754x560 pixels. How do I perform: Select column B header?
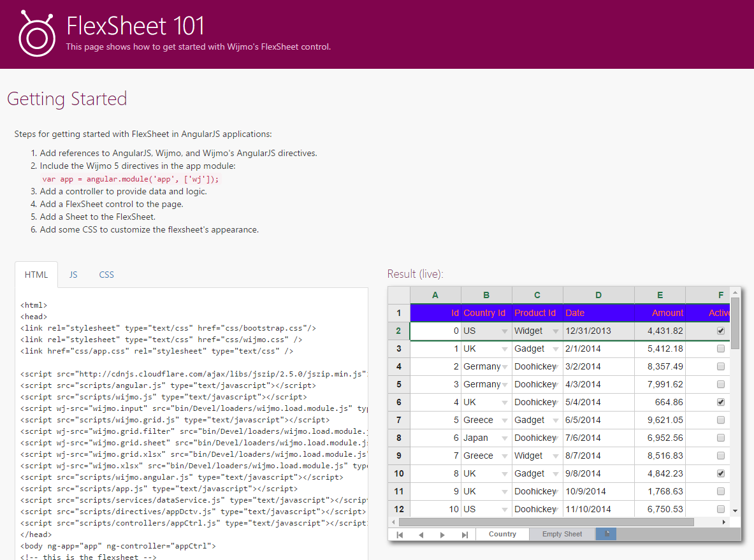pyautogui.click(x=486, y=295)
